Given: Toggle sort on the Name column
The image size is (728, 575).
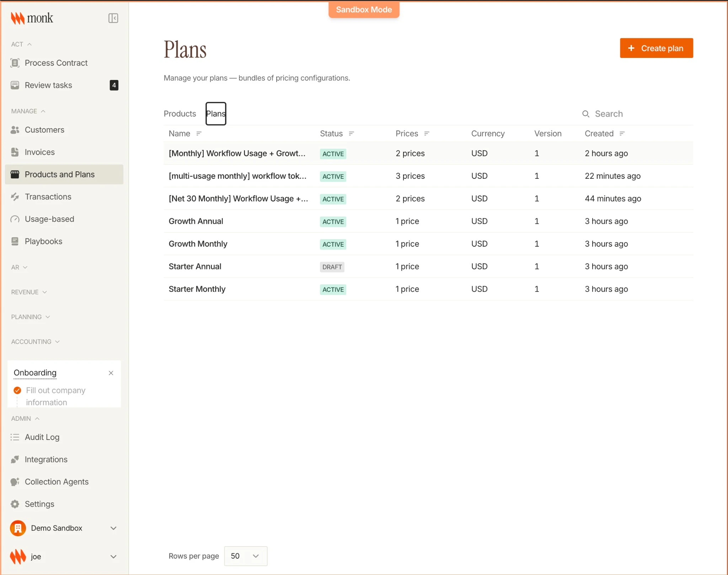Looking at the screenshot, I should coord(200,134).
